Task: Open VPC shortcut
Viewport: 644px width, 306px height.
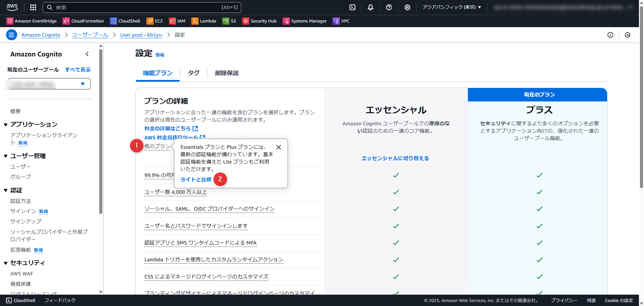Action: (341, 21)
